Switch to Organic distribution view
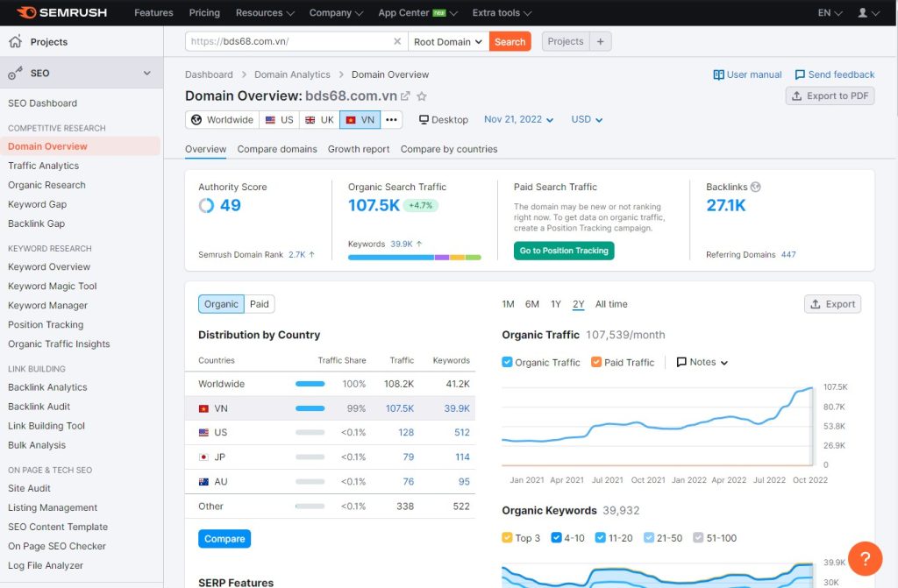 coord(221,304)
